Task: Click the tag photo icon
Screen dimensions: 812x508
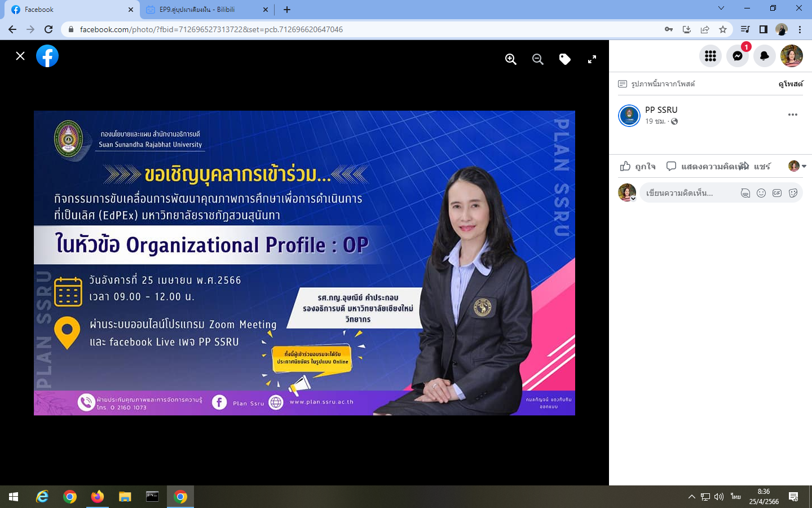Action: (x=564, y=59)
